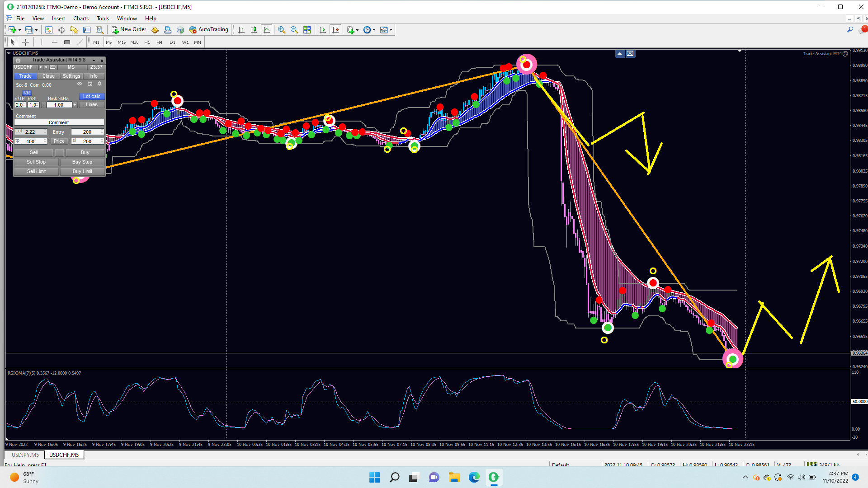The height and width of the screenshot is (488, 868).
Task: Click the Zoom In magnifier icon
Action: coord(281,30)
